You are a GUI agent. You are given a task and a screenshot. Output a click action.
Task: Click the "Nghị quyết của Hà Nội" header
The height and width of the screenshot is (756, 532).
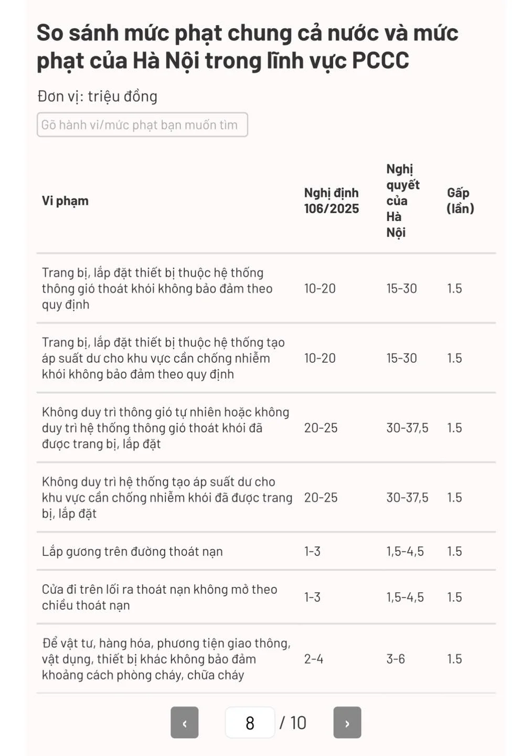tap(402, 201)
